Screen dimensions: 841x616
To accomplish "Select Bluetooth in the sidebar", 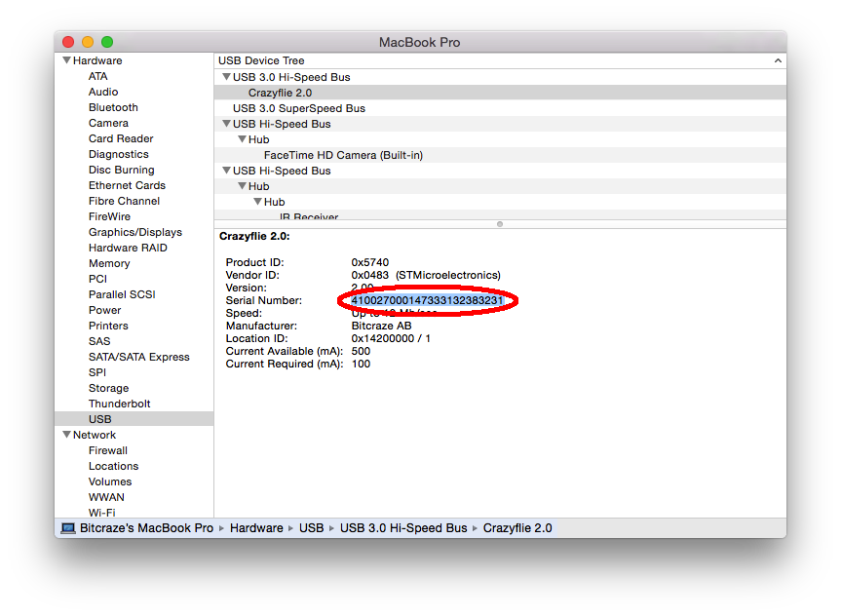I will (112, 107).
